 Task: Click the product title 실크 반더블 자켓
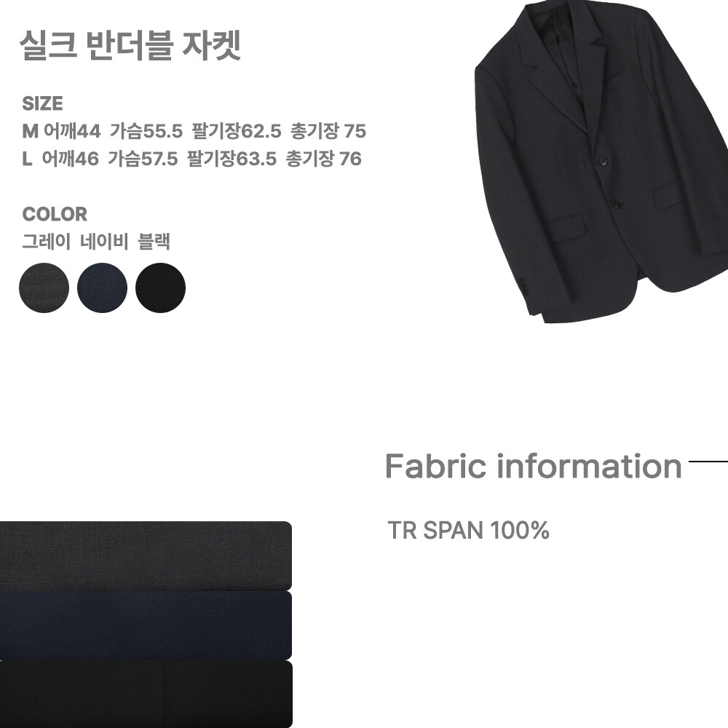pos(130,45)
